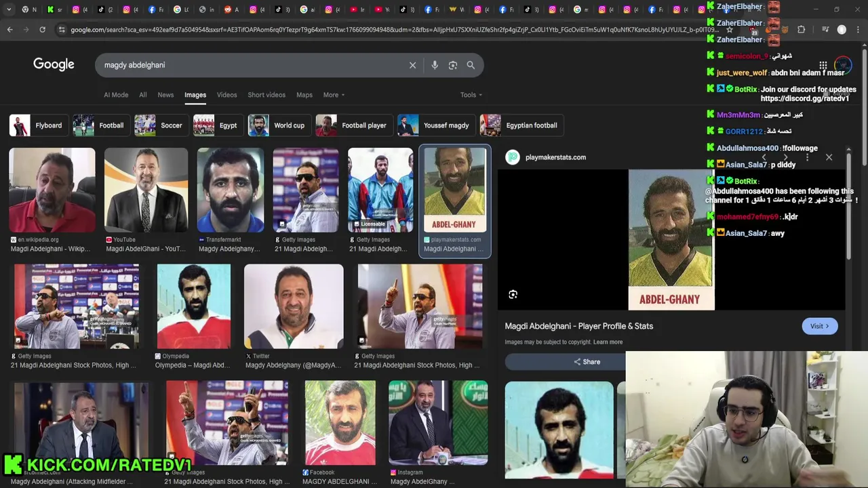Screen dimensions: 868x488
Task: Reload the page with the refresh icon
Action: pos(42,30)
